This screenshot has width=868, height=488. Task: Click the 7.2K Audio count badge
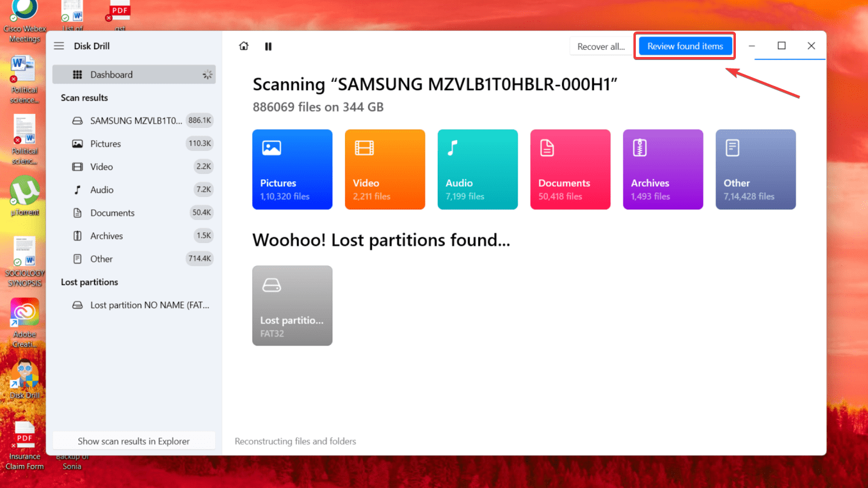[x=204, y=190]
